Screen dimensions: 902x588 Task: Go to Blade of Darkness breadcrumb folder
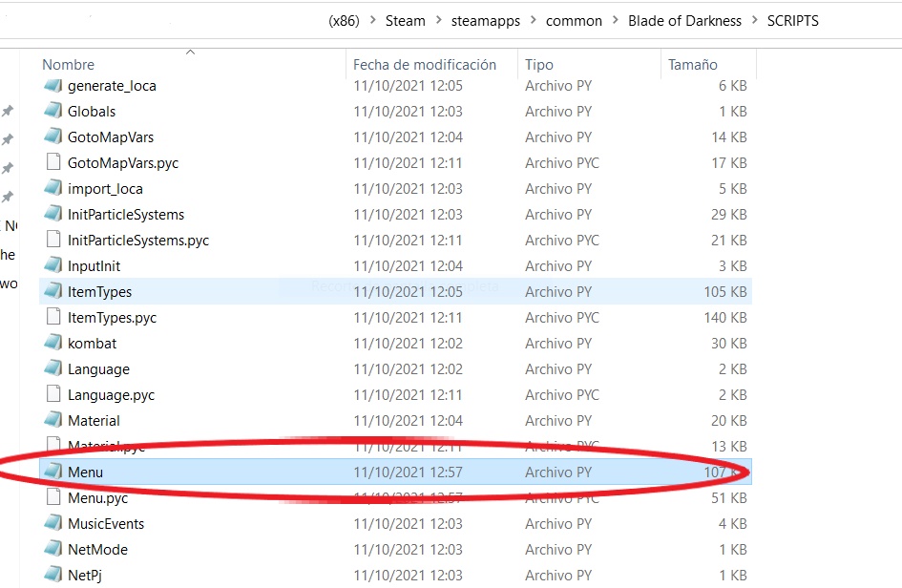(x=684, y=21)
